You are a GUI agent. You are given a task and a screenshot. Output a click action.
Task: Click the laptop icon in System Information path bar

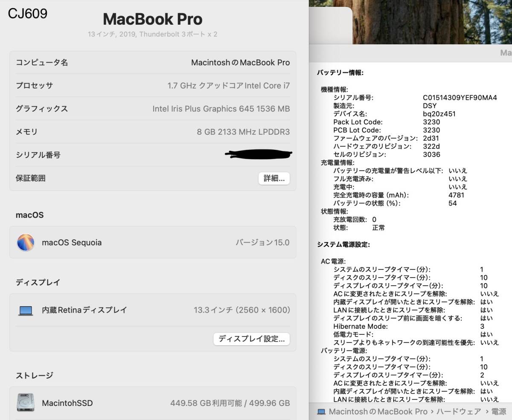click(321, 412)
